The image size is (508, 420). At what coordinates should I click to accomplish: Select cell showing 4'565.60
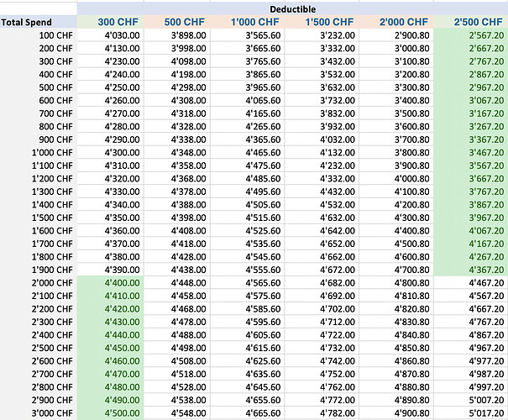point(247,283)
